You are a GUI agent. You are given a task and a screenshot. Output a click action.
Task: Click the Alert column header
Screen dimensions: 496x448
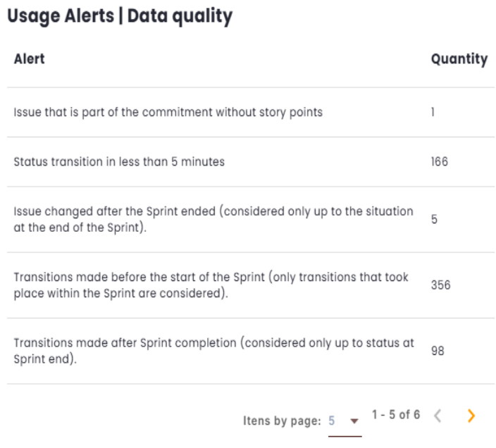[29, 58]
